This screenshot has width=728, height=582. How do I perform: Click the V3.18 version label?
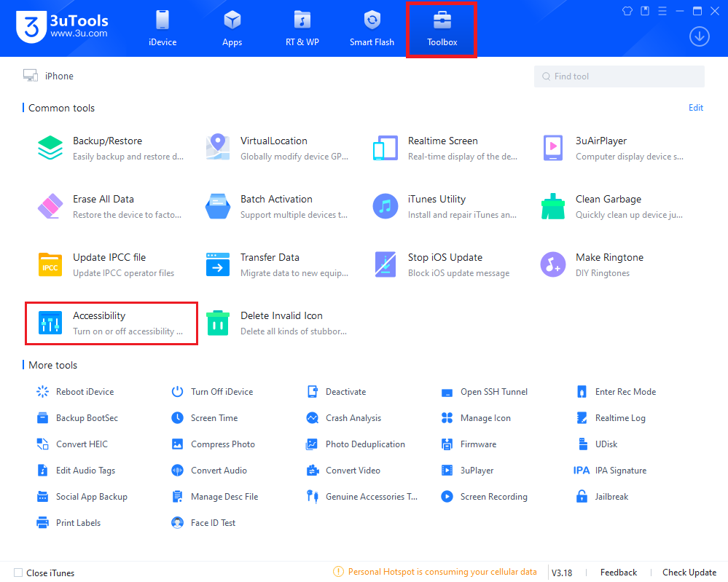pos(562,573)
